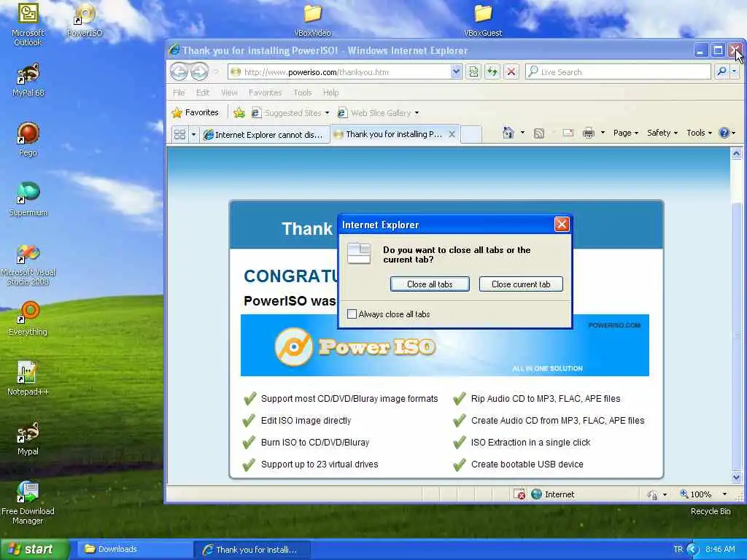Click the Live Search input field
This screenshot has width=747, height=560.
tap(619, 72)
